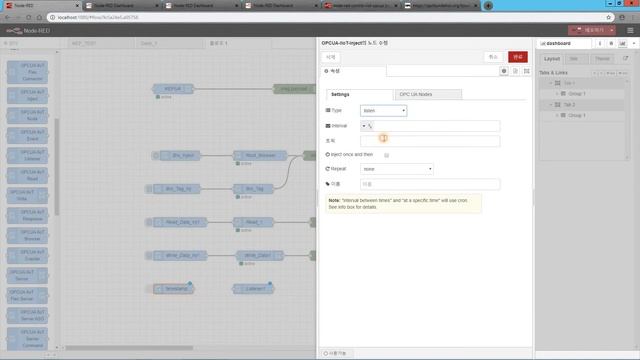640x360 pixels.
Task: Switch to the dashboard Layout tab
Action: tap(551, 59)
